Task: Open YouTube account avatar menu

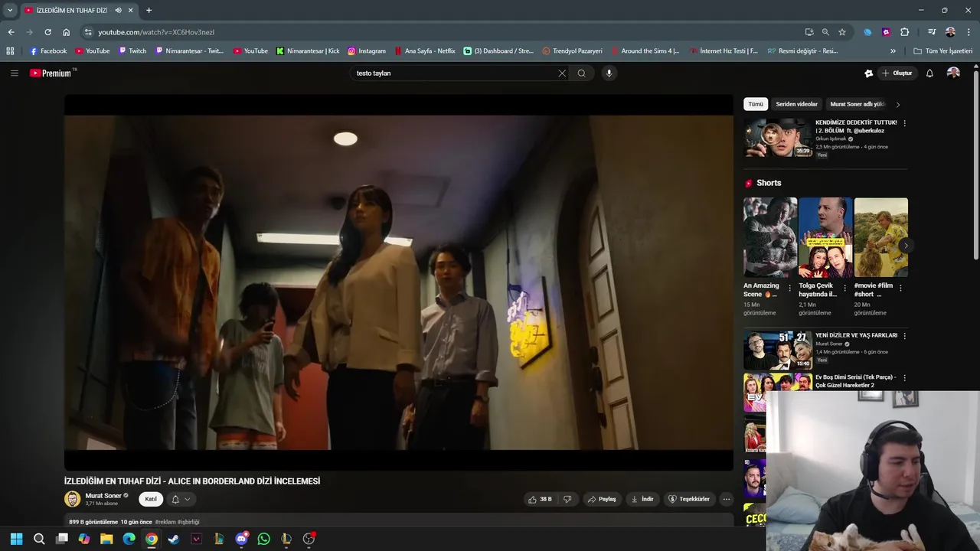Action: pyautogui.click(x=953, y=73)
